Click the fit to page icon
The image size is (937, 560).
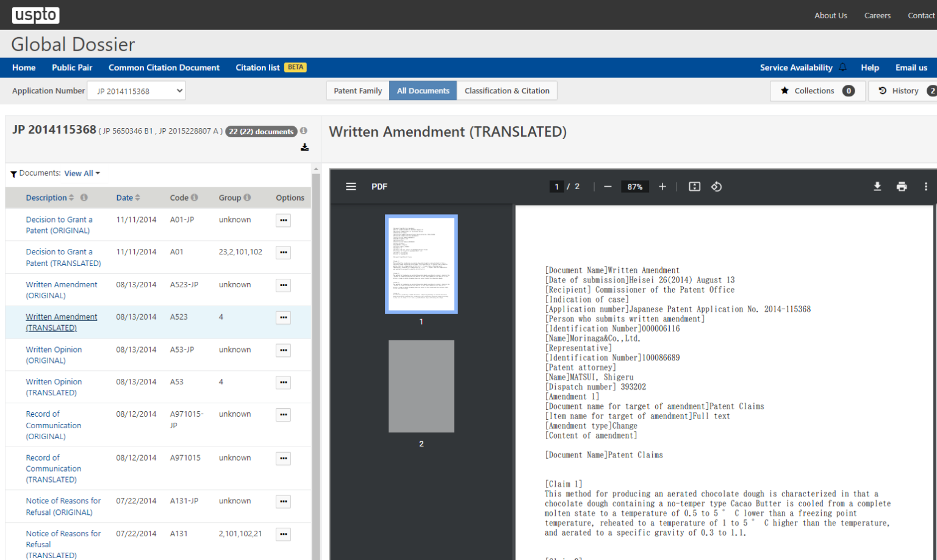coord(694,187)
